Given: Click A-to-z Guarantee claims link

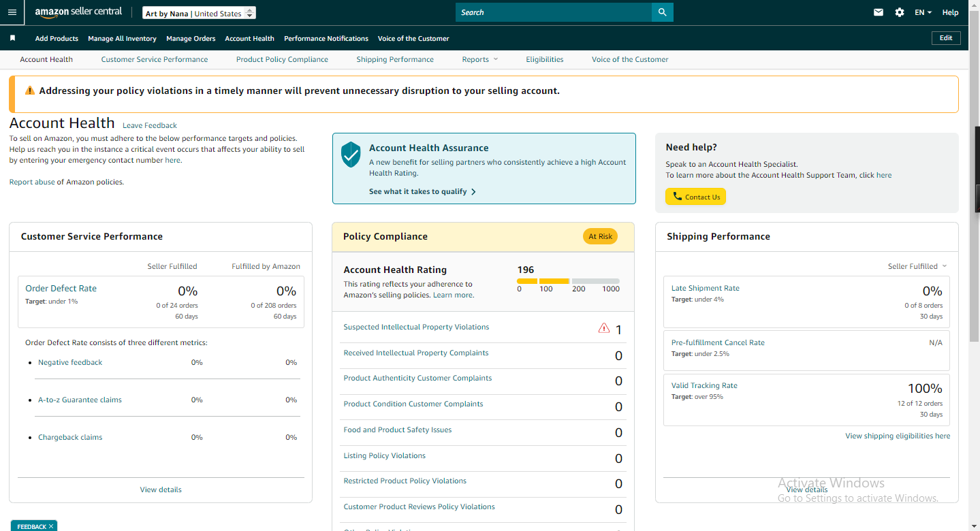Looking at the screenshot, I should (80, 400).
